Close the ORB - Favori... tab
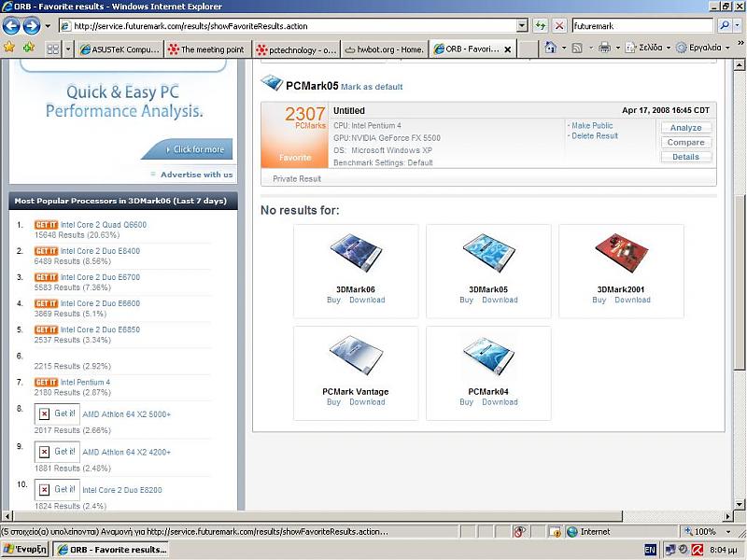 (x=507, y=49)
